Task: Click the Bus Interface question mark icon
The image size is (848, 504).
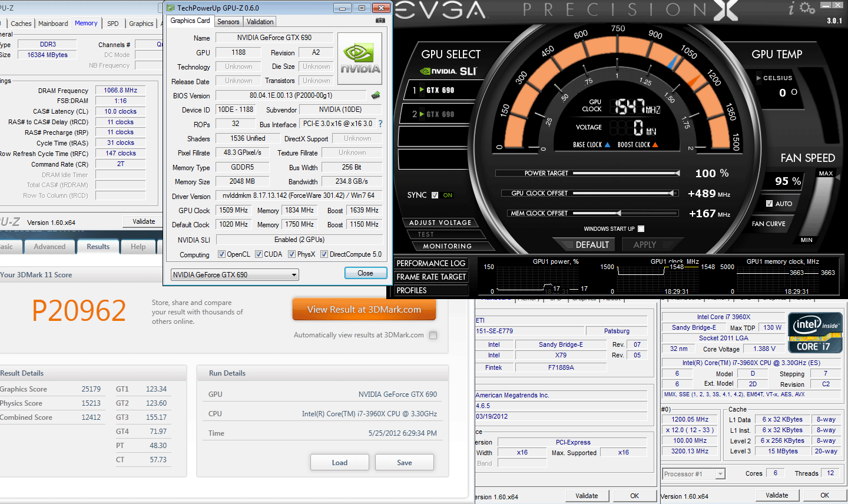Action: click(x=380, y=124)
